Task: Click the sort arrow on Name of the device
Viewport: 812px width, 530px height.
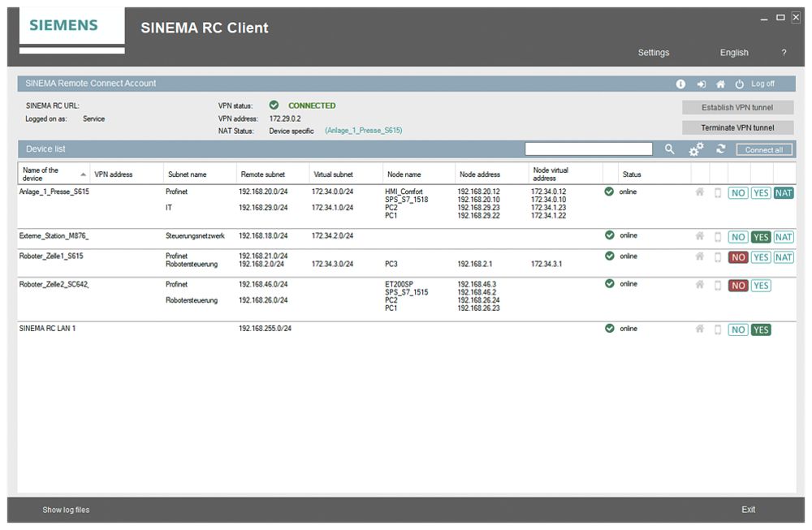Action: [84, 173]
